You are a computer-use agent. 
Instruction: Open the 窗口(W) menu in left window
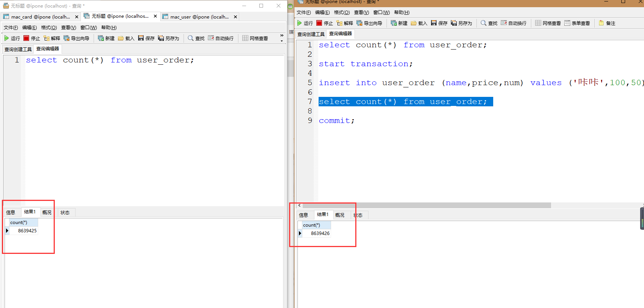point(89,28)
